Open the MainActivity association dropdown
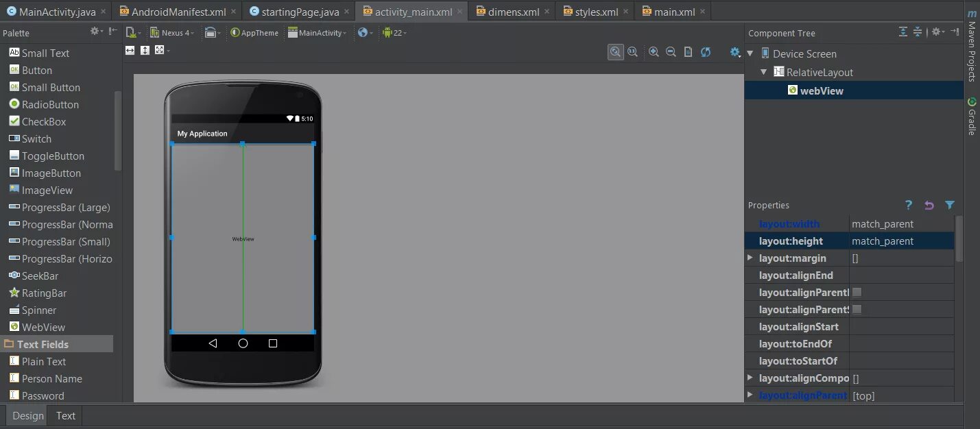The width and height of the screenshot is (980, 429). (x=318, y=32)
